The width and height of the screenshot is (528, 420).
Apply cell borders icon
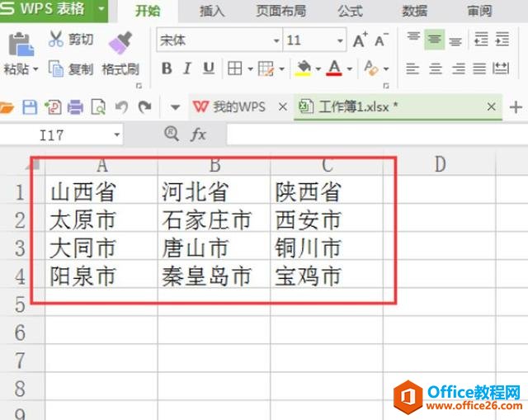234,68
